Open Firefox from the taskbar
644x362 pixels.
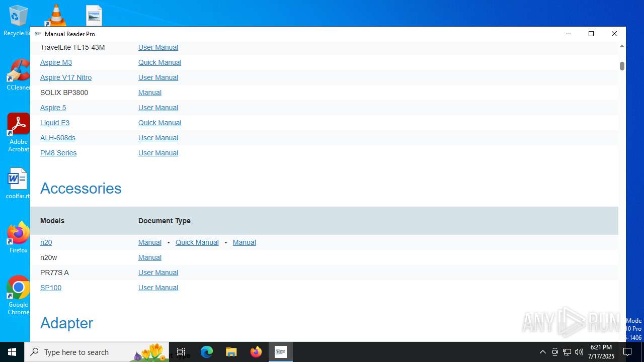coord(256,352)
